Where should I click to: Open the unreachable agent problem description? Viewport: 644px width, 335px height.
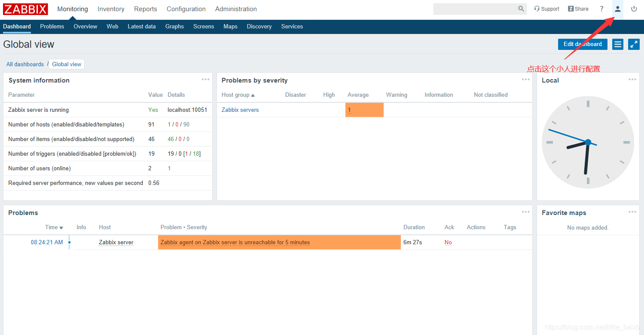point(235,243)
